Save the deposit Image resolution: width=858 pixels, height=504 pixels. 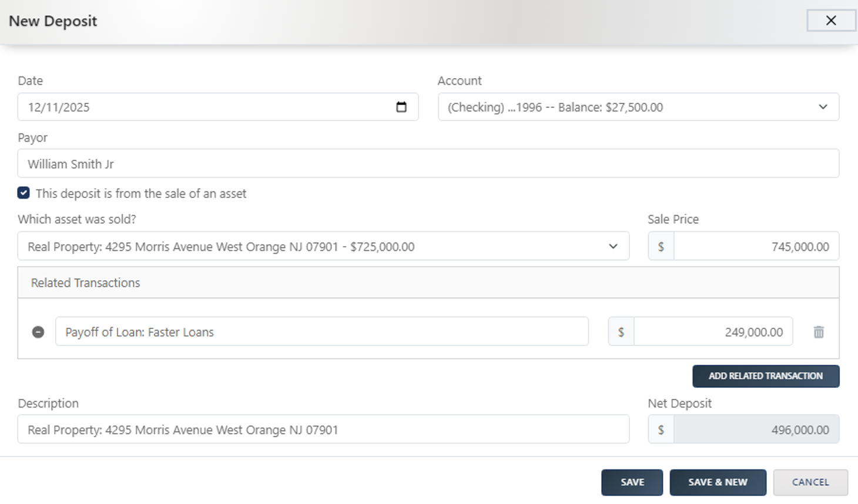click(632, 482)
